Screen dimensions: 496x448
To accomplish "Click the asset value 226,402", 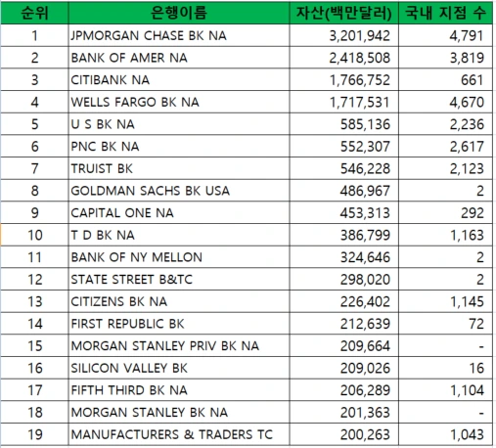I will 365,302.
